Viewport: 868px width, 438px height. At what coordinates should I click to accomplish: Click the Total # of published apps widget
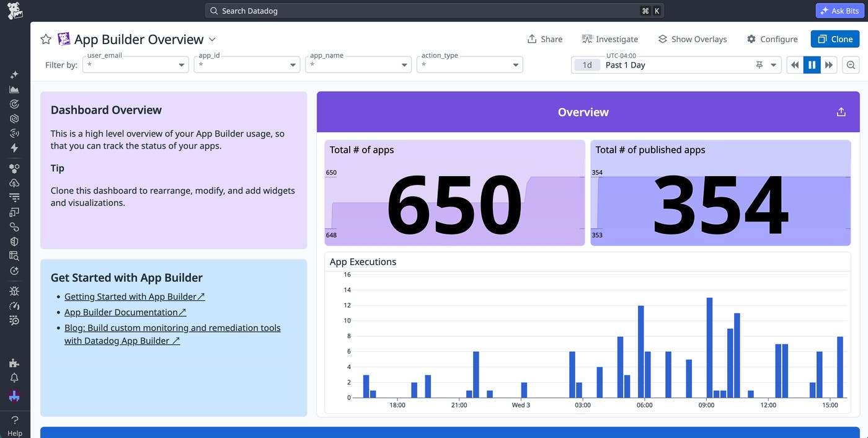tap(720, 193)
